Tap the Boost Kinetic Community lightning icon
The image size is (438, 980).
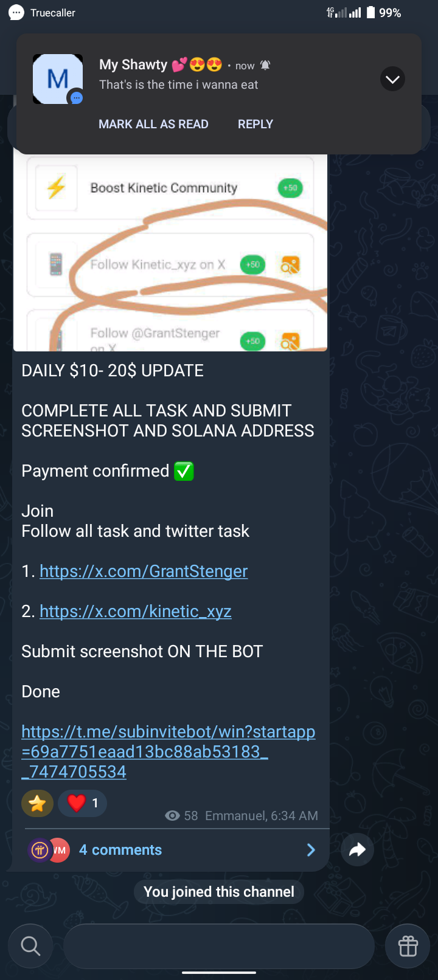coord(56,188)
